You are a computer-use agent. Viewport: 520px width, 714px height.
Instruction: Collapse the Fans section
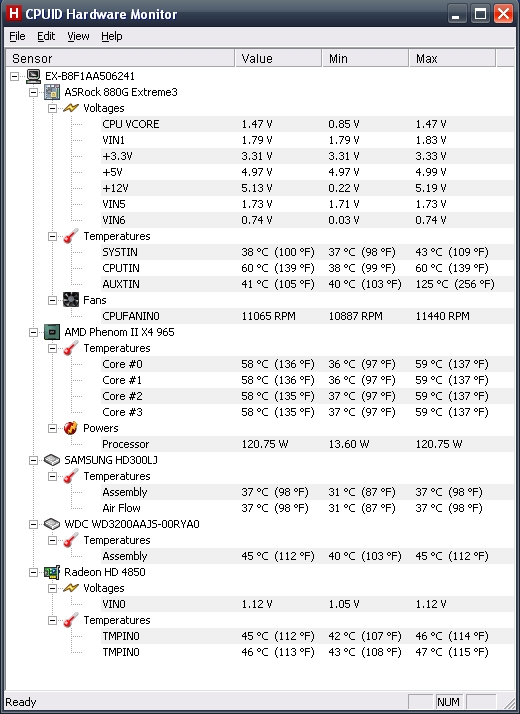(52, 300)
